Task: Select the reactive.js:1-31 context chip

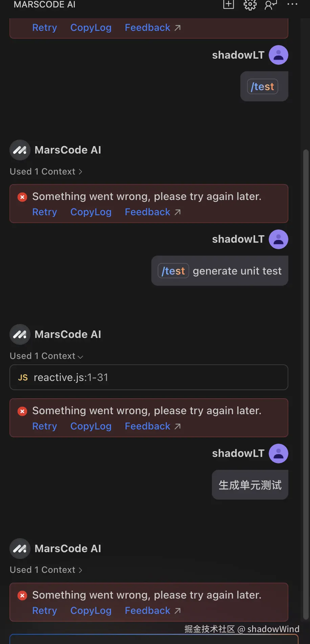Action: click(70, 377)
